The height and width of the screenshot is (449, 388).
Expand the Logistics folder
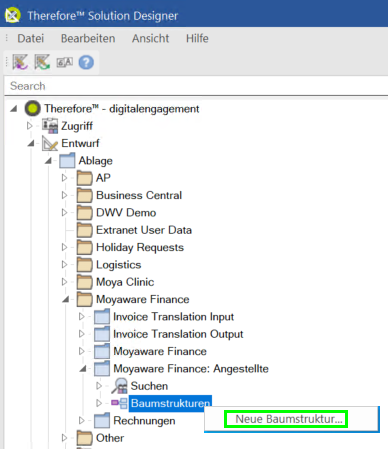(64, 265)
